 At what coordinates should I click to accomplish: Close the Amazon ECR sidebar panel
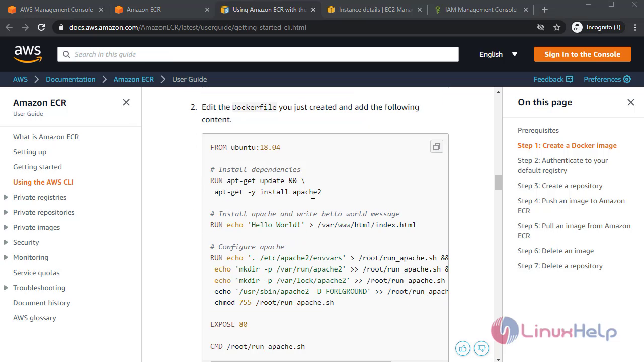(126, 102)
